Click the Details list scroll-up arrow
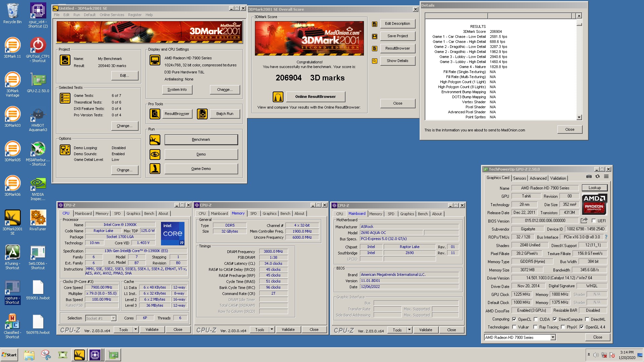 click(x=579, y=16)
